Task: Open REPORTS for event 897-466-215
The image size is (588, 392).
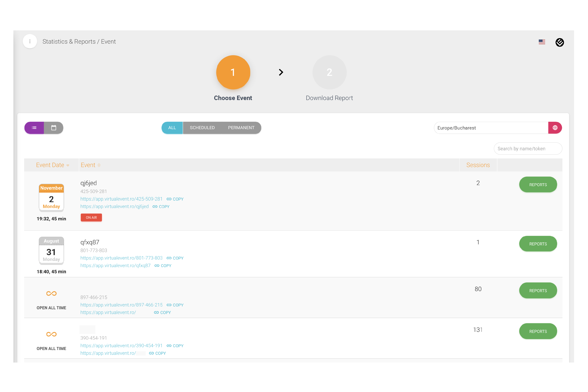Action: [538, 291]
